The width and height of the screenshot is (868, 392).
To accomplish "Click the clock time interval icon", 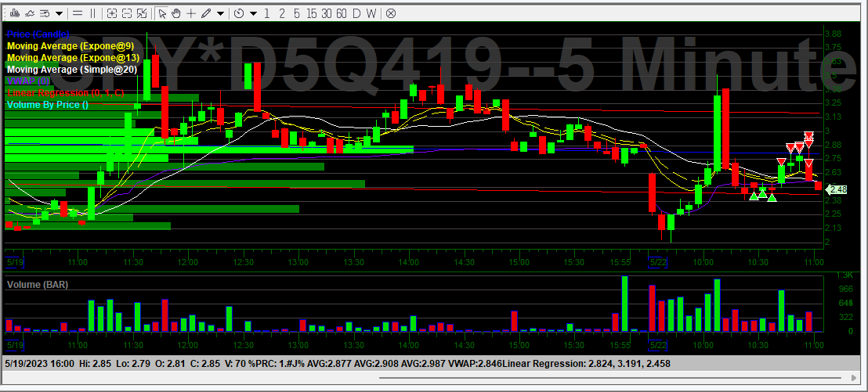I will pyautogui.click(x=239, y=13).
